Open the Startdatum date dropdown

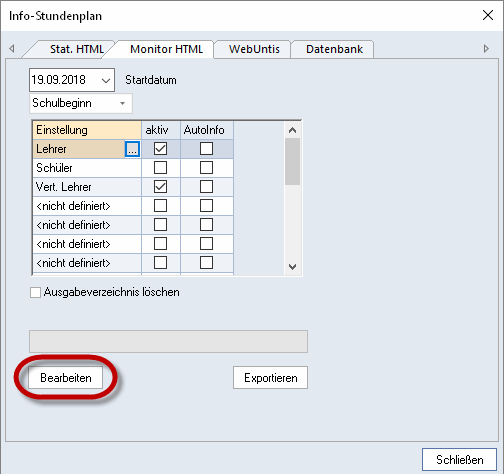106,80
